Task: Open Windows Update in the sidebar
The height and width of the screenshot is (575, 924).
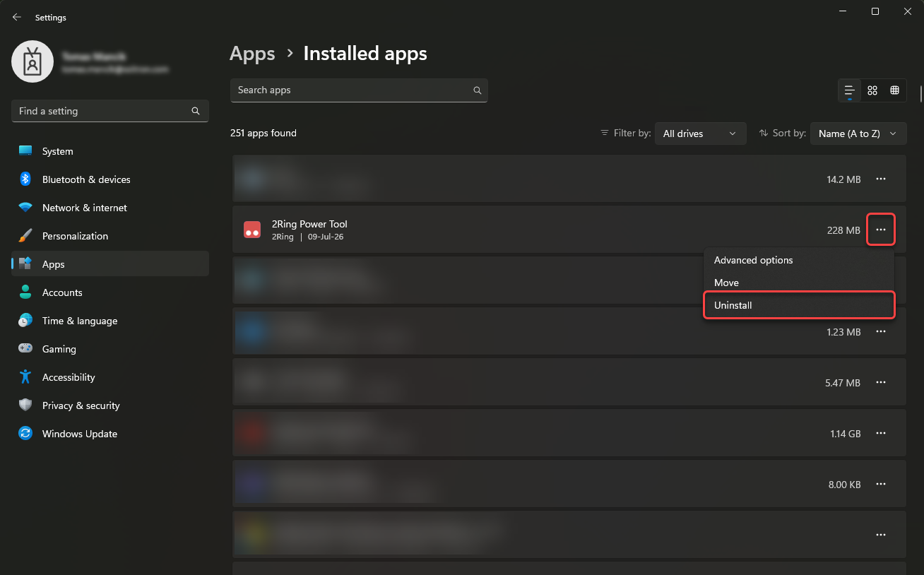Action: pos(110,434)
